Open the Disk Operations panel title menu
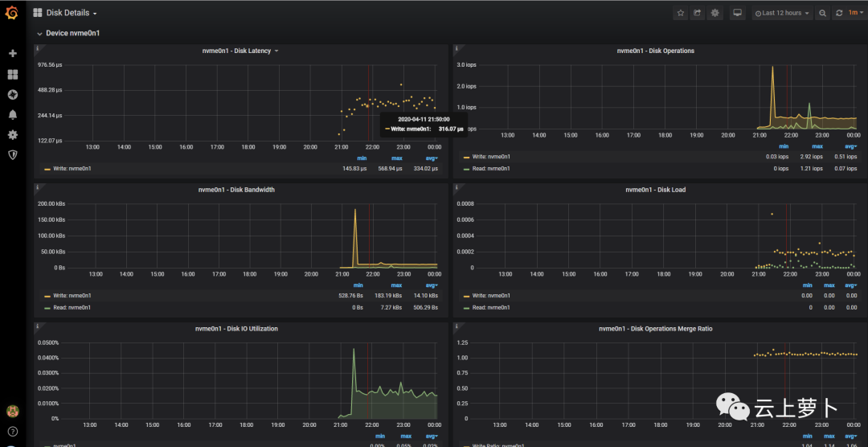Screen dimensions: 868x447 click(x=656, y=51)
